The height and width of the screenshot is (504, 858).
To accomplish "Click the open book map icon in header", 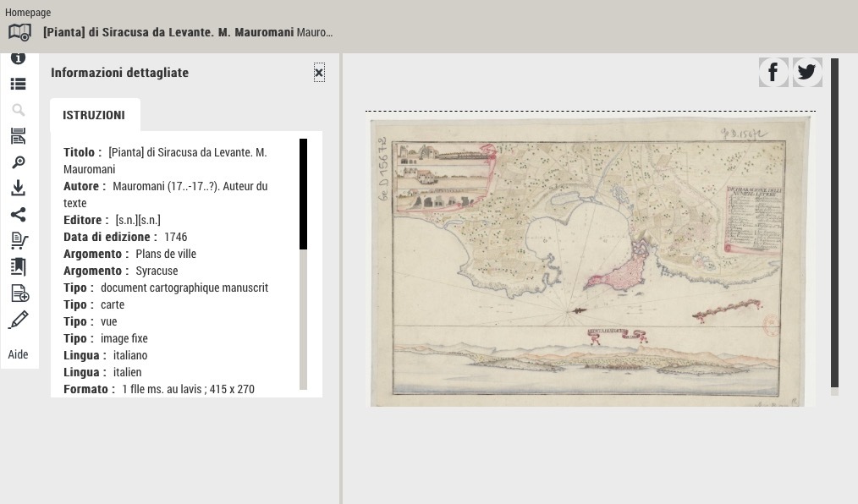I will (x=19, y=32).
